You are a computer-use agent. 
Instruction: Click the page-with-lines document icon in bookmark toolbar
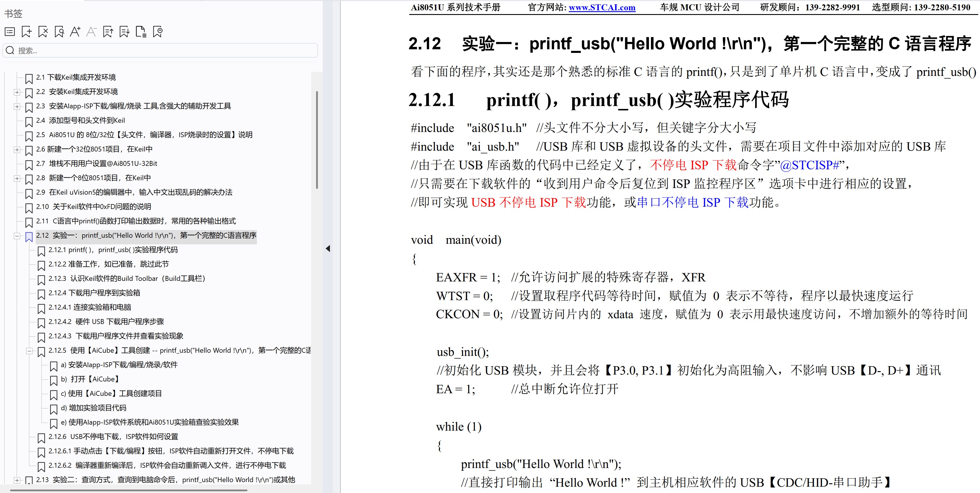141,32
